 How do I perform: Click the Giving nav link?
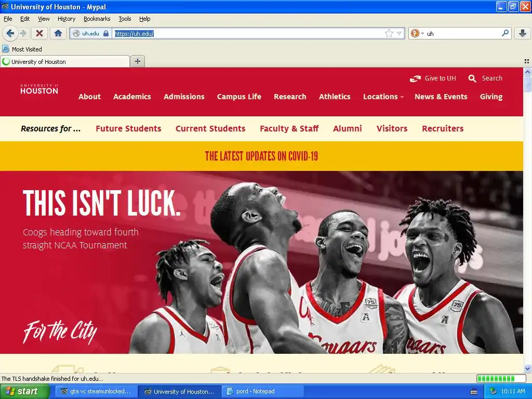(491, 97)
